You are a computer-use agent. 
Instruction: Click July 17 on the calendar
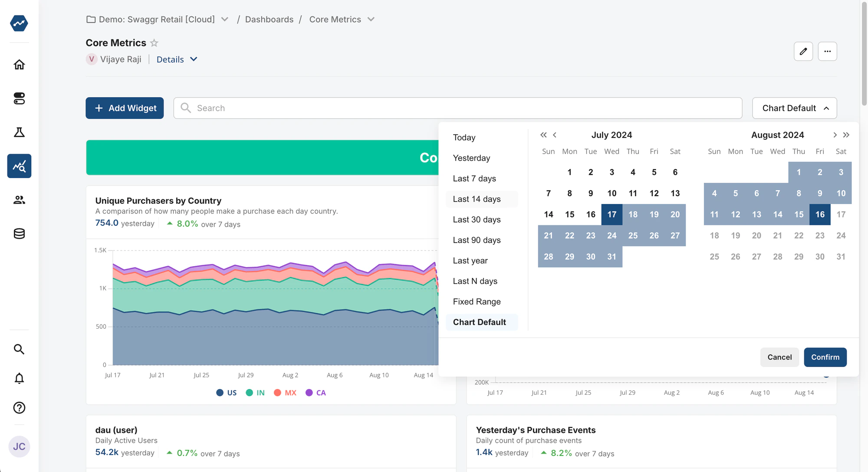612,214
